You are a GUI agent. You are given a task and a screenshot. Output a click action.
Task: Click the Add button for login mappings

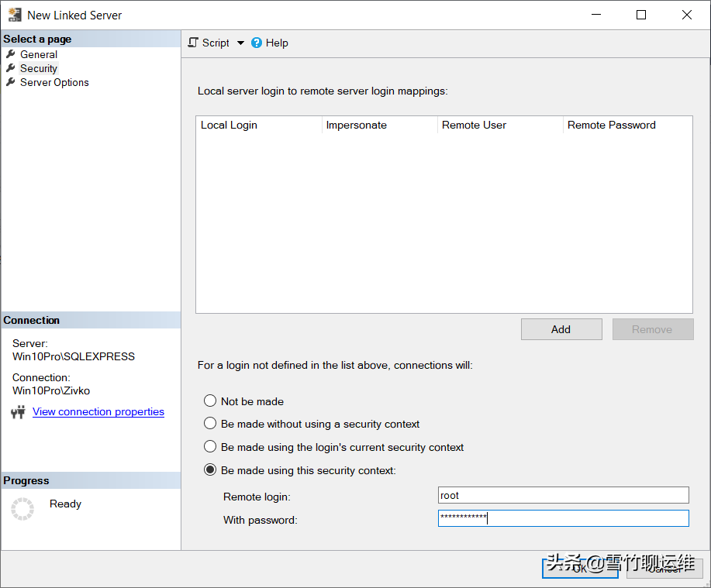(x=561, y=328)
